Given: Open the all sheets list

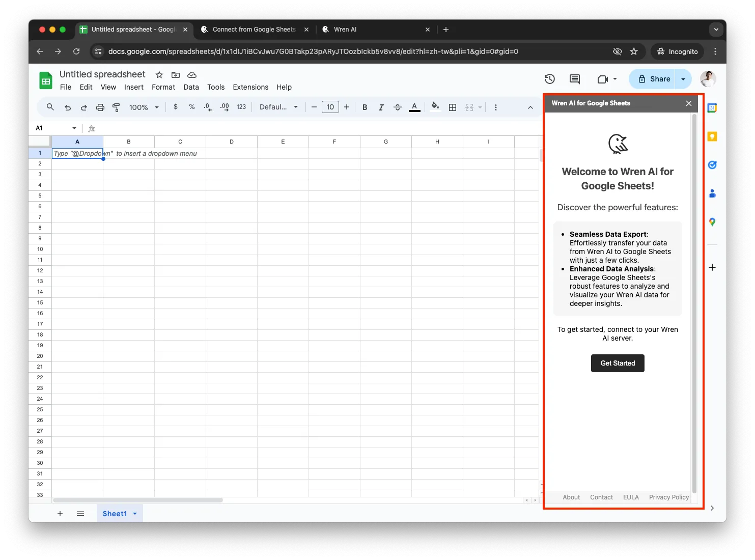Looking at the screenshot, I should click(x=80, y=514).
